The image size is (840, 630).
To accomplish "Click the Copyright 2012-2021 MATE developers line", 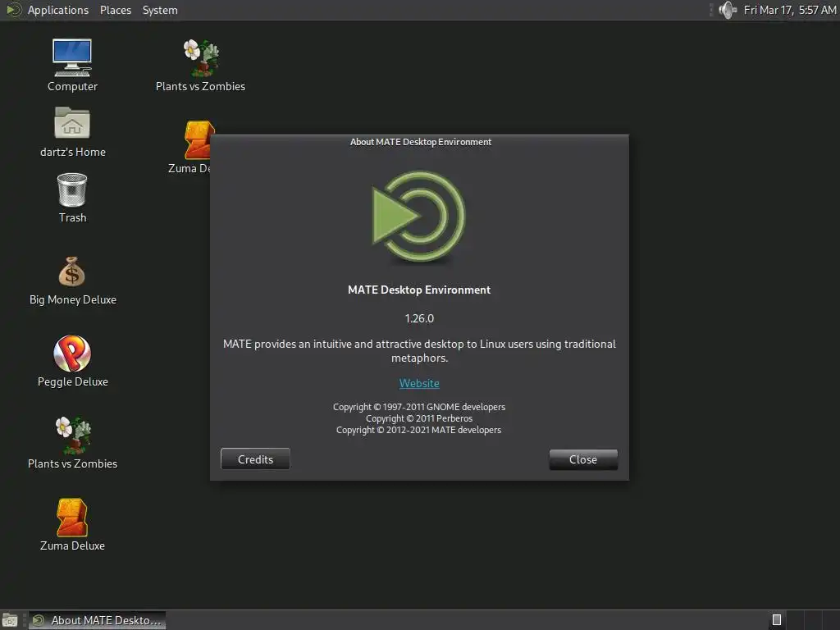I will 419,430.
